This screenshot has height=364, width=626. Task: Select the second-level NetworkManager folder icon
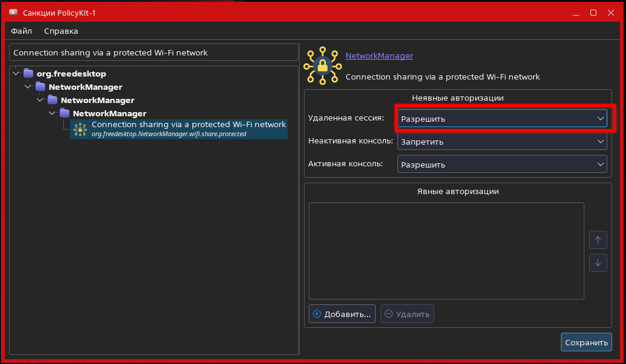52,100
